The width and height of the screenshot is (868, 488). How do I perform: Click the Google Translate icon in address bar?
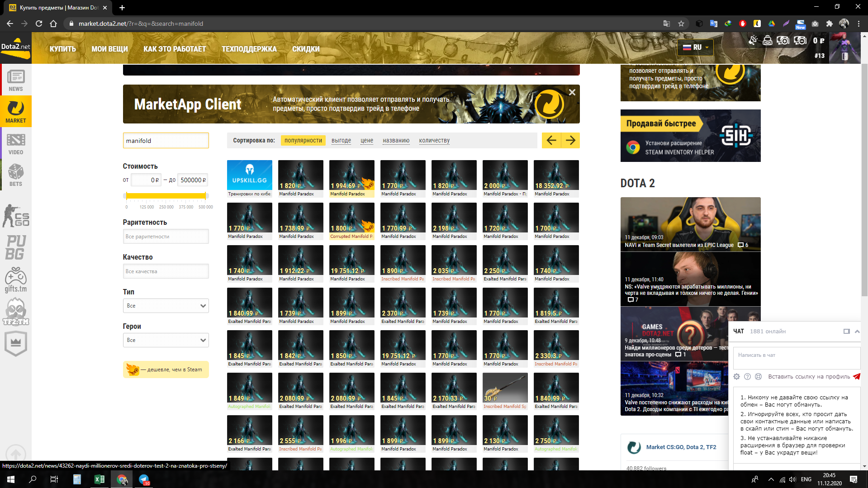click(666, 24)
